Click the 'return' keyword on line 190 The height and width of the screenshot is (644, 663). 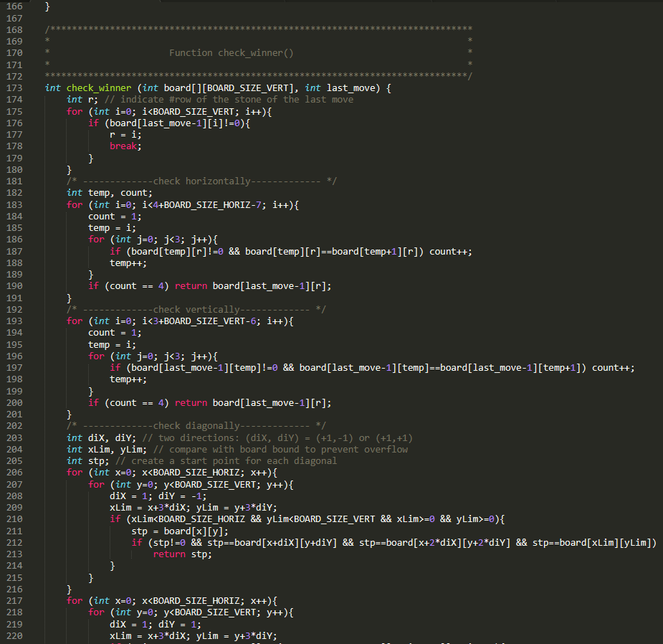coord(191,286)
